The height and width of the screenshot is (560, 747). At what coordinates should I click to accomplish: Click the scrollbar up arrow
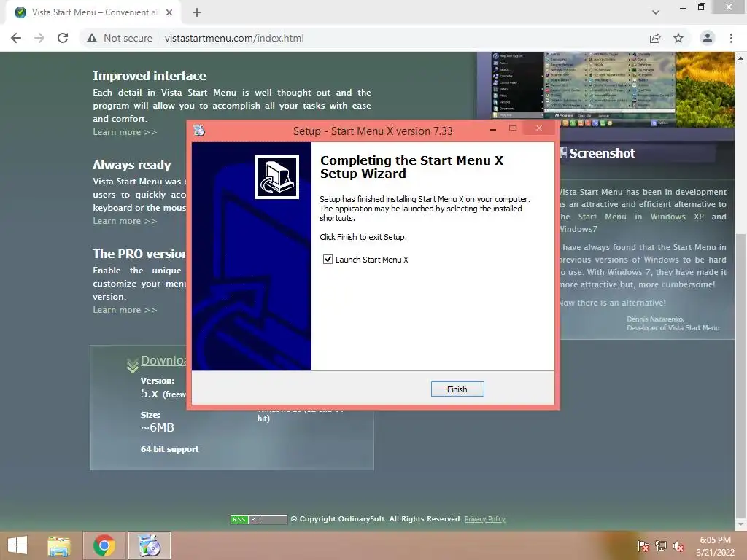point(740,58)
